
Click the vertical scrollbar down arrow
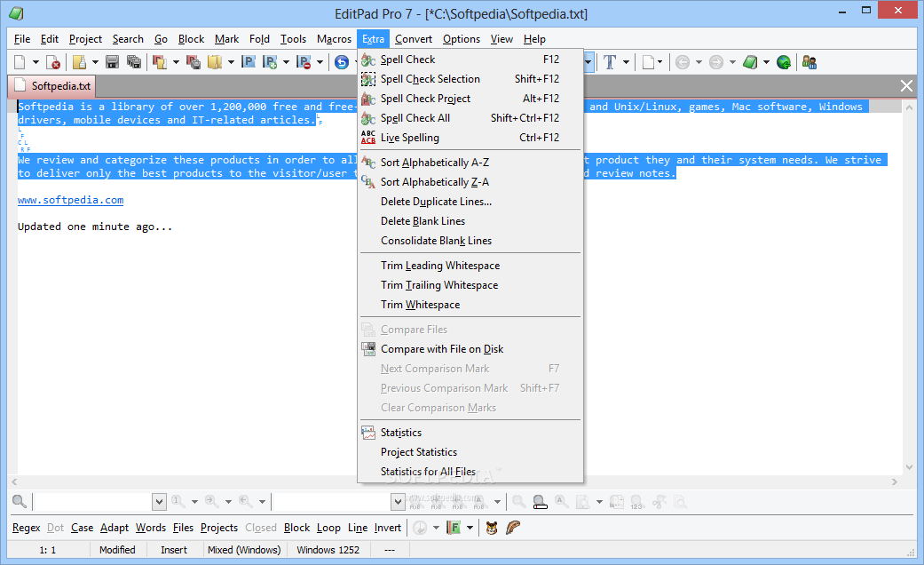(909, 466)
